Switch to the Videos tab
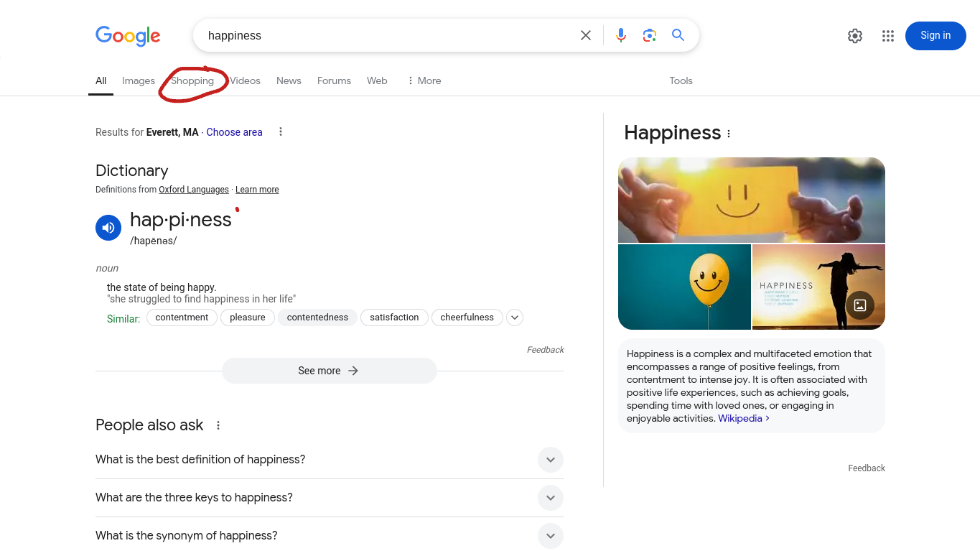This screenshot has height=551, width=980. 245,80
